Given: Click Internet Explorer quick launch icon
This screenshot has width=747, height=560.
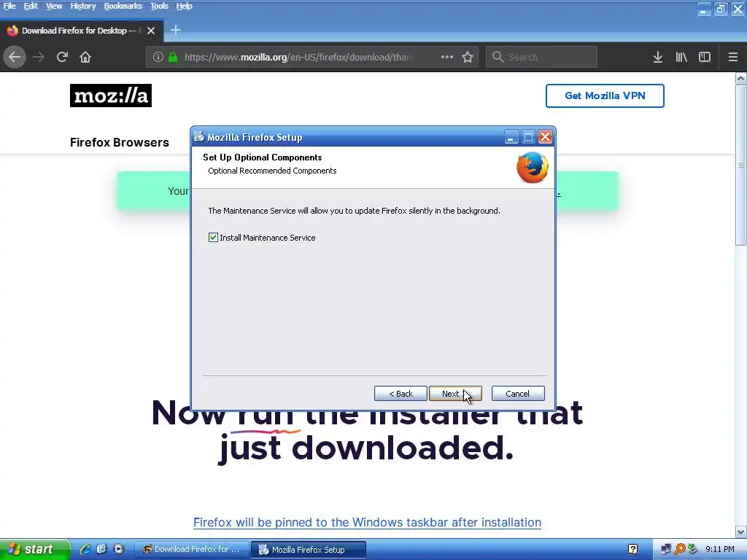Looking at the screenshot, I should [x=86, y=549].
